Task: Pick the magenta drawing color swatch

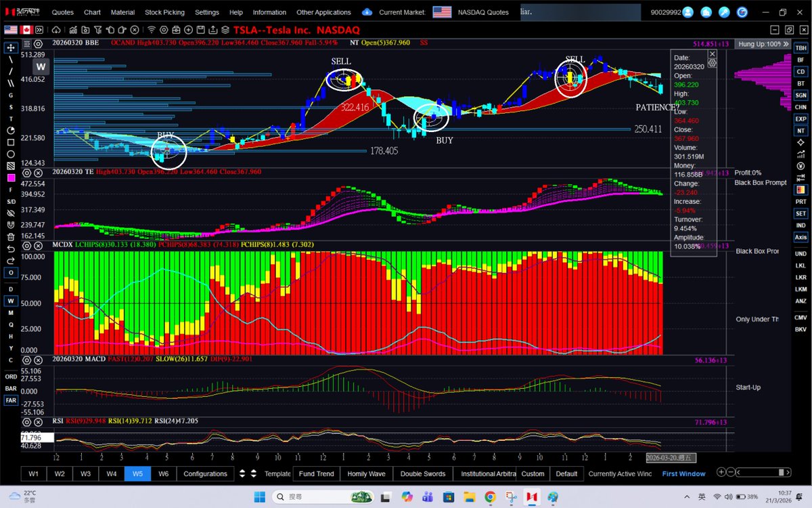Action: click(x=11, y=177)
